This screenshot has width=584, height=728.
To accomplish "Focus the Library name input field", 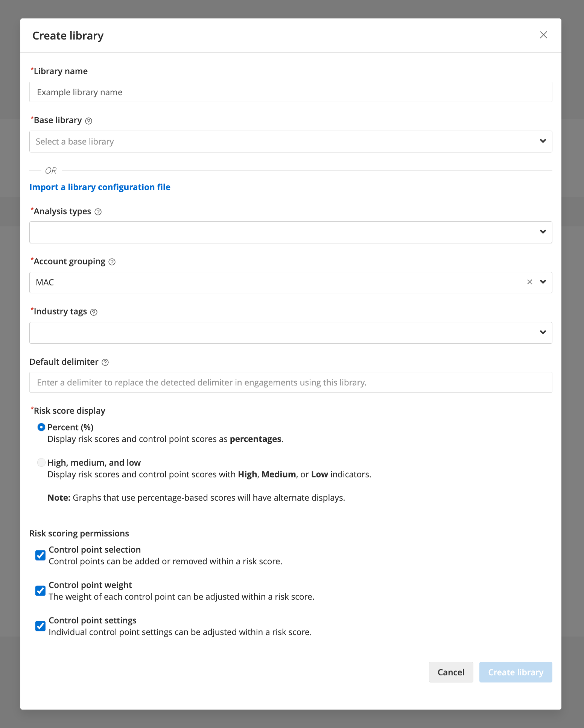I will pyautogui.click(x=290, y=92).
